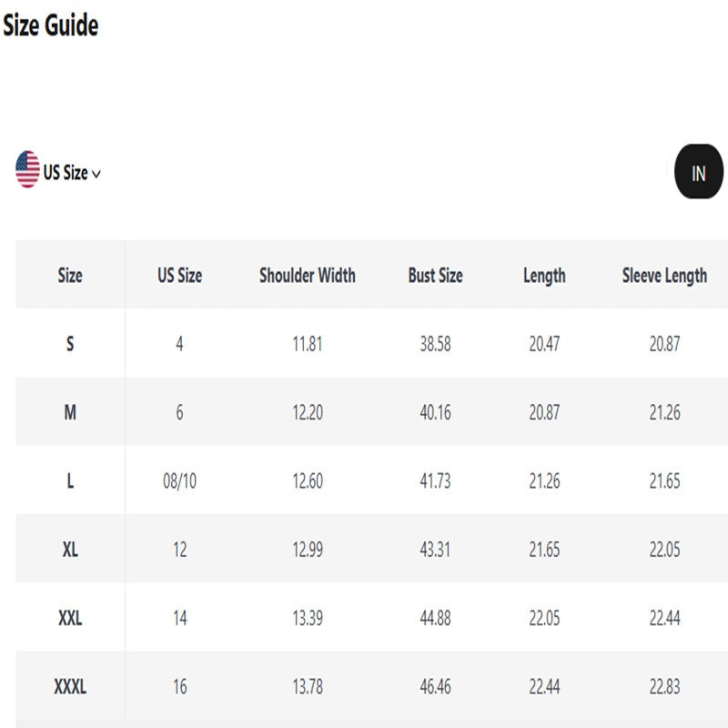Click the Size column header

70,276
